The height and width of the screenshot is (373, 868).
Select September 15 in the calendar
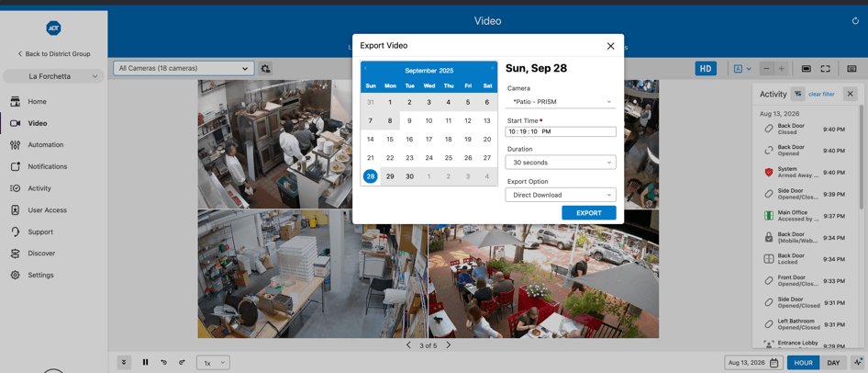[390, 139]
